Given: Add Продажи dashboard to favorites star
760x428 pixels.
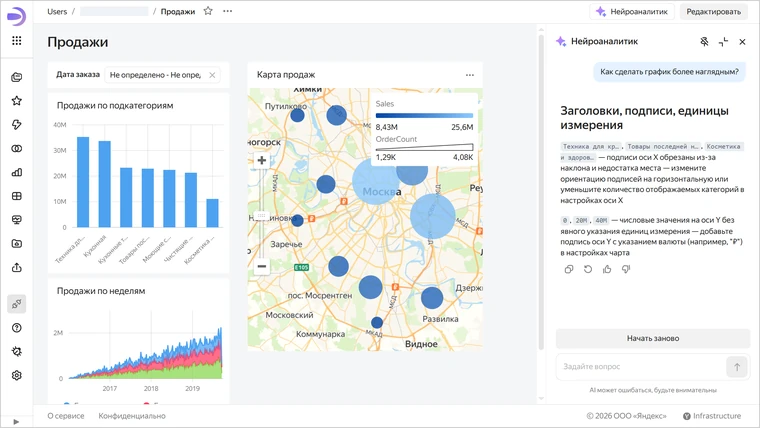Looking at the screenshot, I should pos(208,11).
